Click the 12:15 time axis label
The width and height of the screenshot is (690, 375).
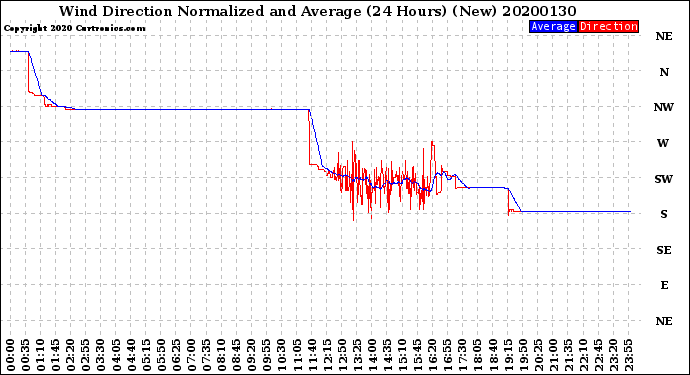pyautogui.click(x=327, y=355)
